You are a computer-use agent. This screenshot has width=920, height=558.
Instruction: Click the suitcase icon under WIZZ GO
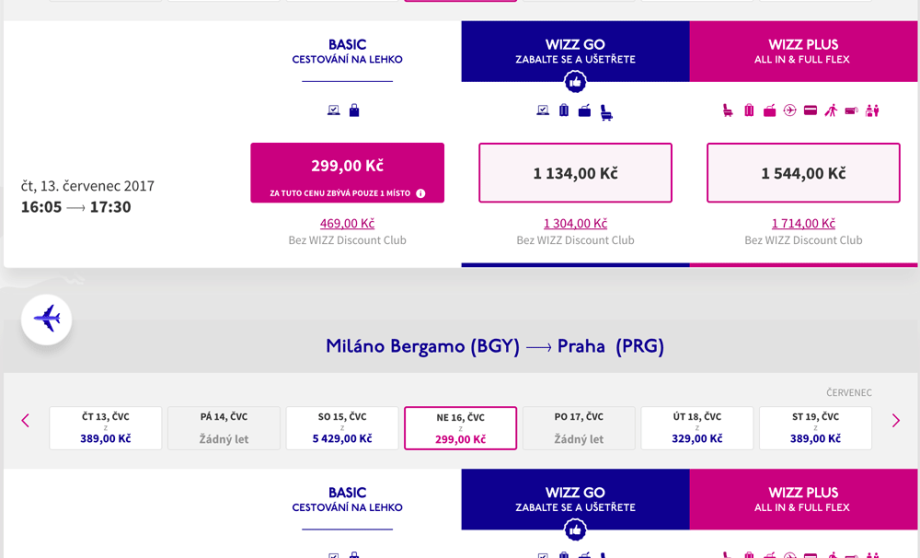[x=564, y=111]
